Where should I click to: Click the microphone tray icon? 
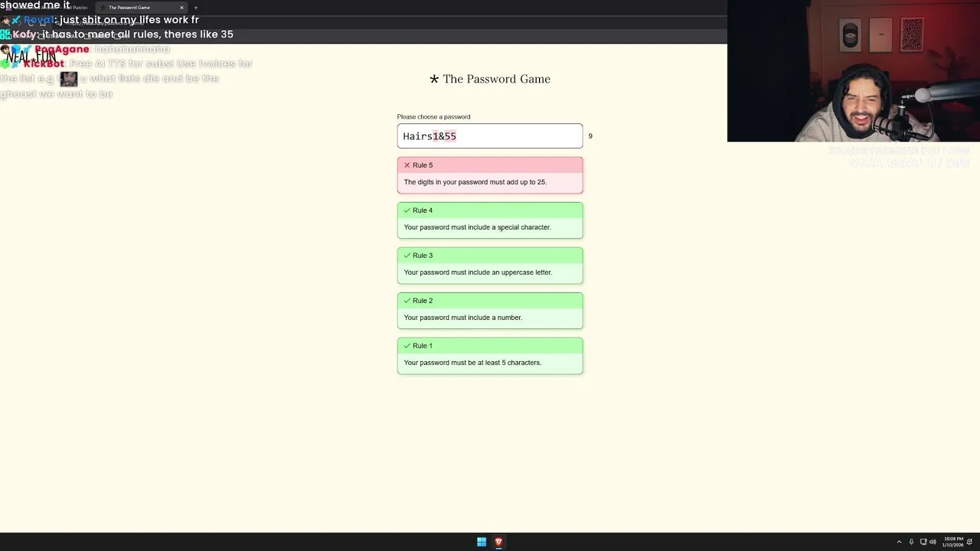[x=911, y=542]
